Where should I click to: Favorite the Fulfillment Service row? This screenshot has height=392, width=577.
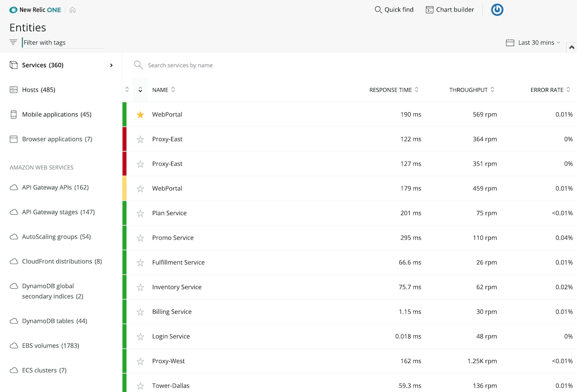pos(140,262)
